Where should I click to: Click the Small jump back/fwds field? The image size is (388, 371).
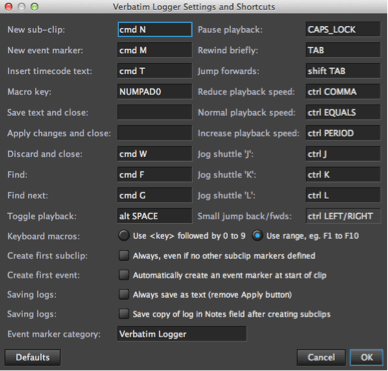click(x=343, y=216)
